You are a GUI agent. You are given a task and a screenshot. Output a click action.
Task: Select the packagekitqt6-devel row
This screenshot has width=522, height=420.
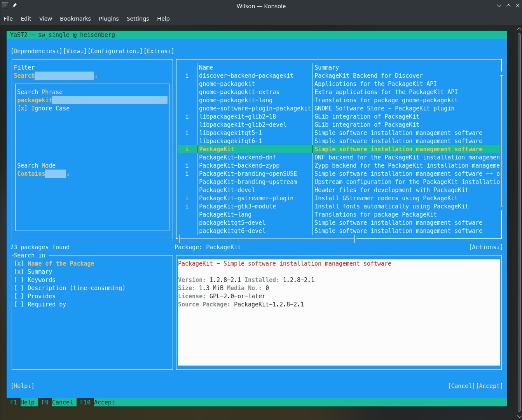[x=339, y=231]
